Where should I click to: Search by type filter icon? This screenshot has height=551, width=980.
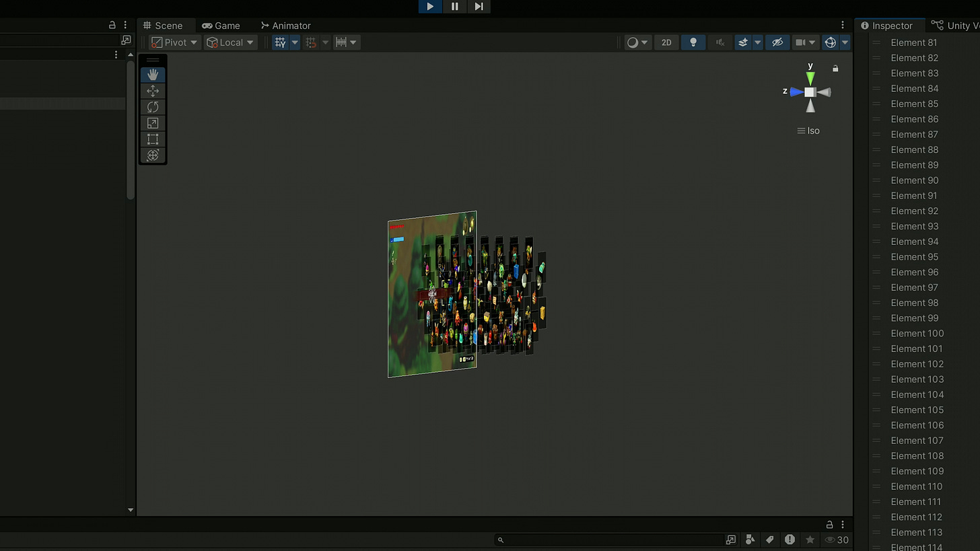coord(750,540)
